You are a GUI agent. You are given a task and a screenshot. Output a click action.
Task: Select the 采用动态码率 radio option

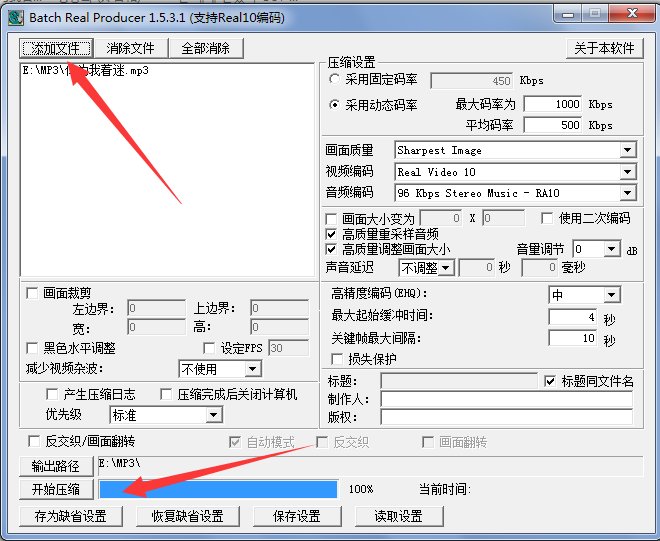click(x=334, y=104)
